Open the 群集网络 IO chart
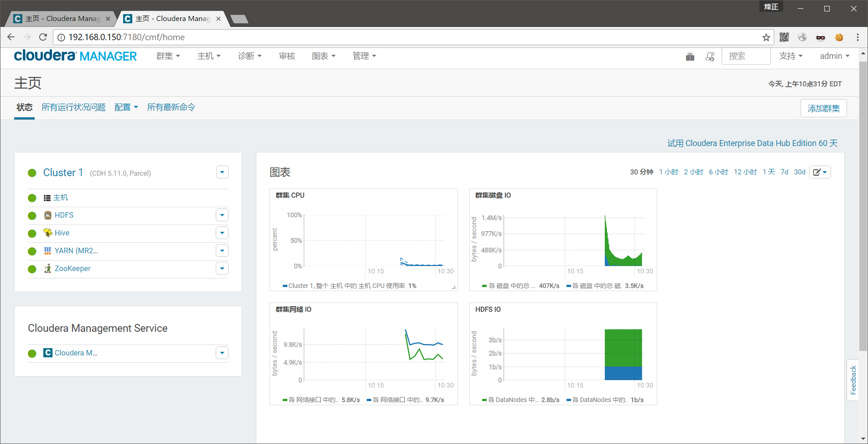The width and height of the screenshot is (868, 444). point(364,354)
